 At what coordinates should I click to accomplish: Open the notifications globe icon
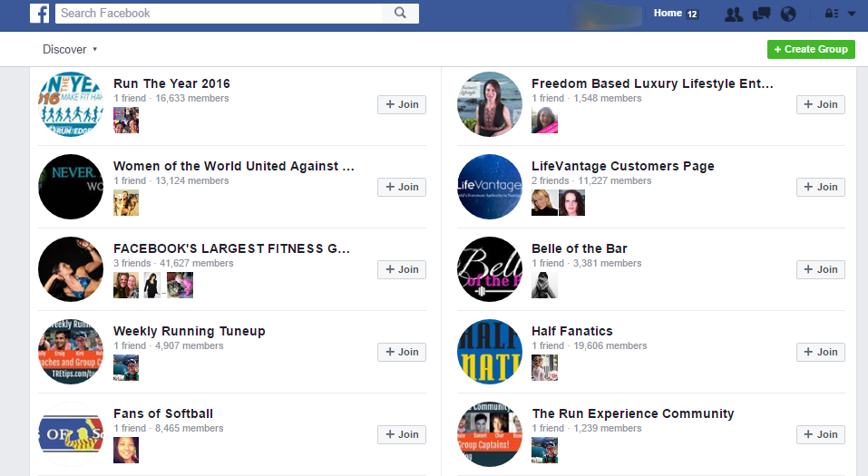coord(787,15)
